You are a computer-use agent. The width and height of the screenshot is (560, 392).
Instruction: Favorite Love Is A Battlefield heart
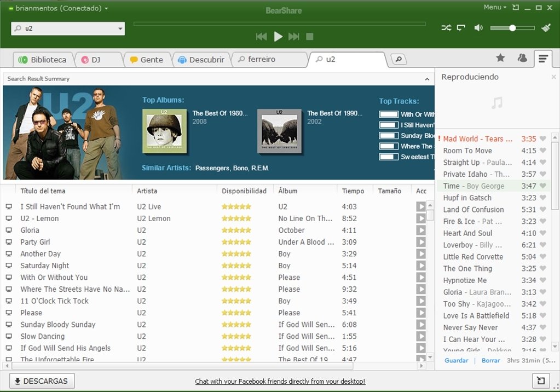(543, 315)
